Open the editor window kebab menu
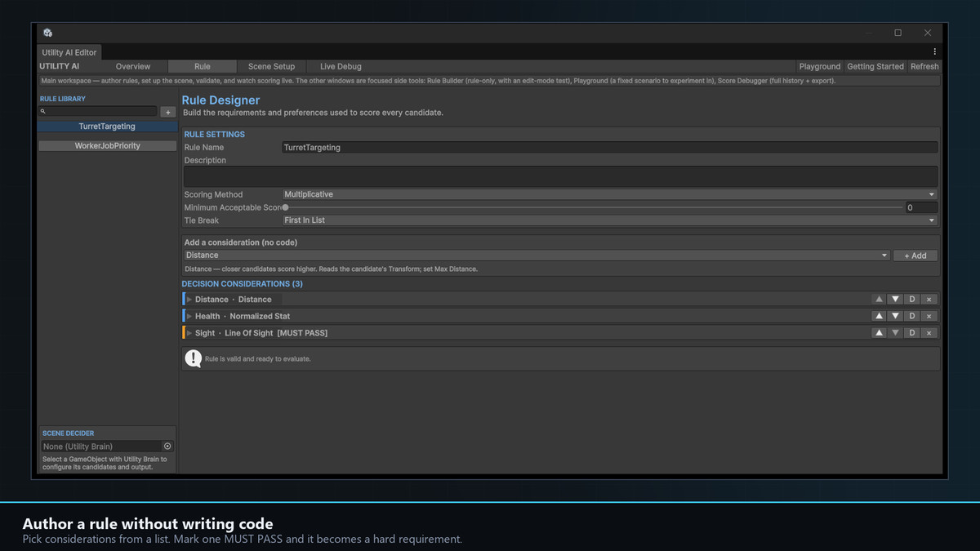 [935, 51]
